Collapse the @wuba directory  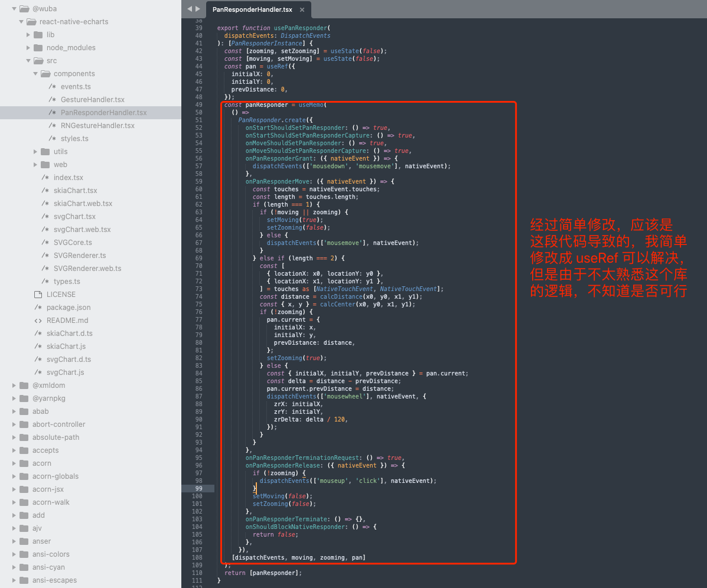(13, 9)
